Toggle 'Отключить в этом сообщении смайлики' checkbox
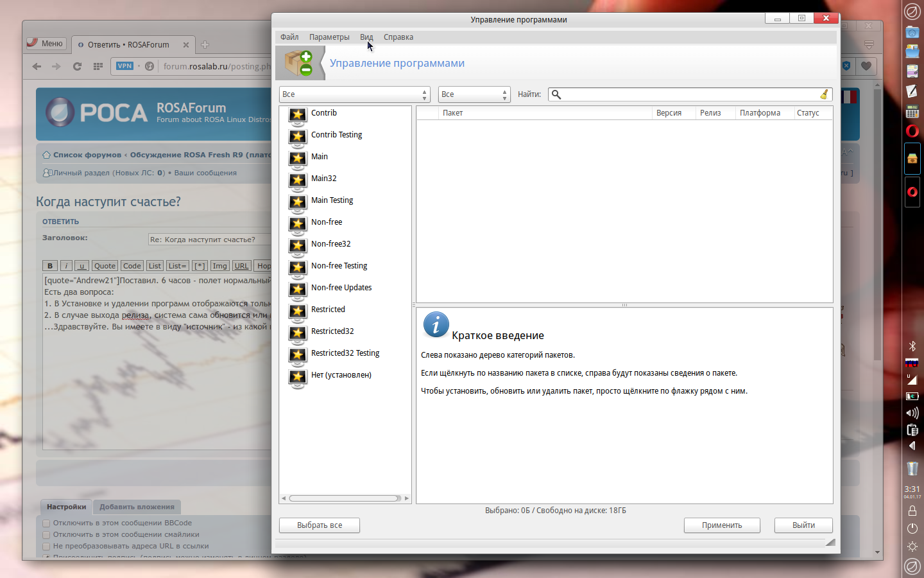Viewport: 924px width, 578px height. click(46, 535)
